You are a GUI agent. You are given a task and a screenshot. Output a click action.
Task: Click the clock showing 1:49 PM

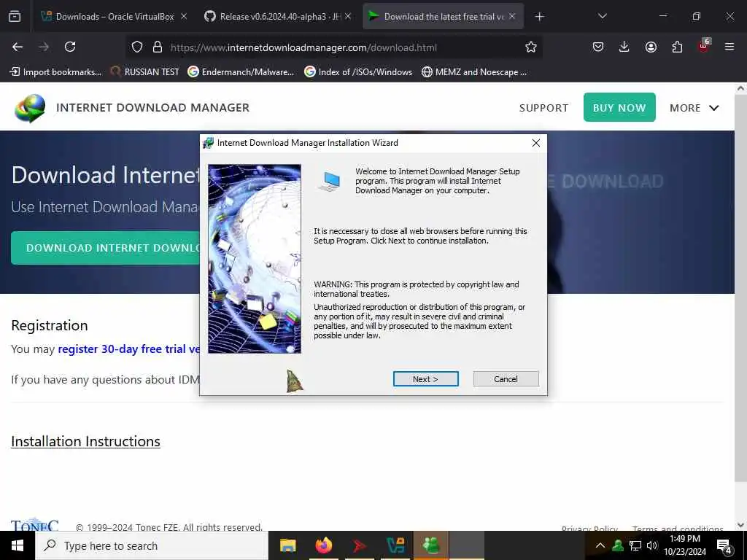(685, 545)
